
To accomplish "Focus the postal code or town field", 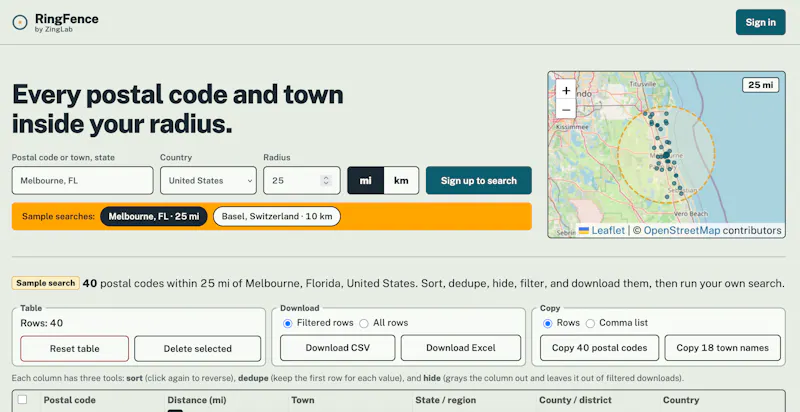I will point(83,181).
